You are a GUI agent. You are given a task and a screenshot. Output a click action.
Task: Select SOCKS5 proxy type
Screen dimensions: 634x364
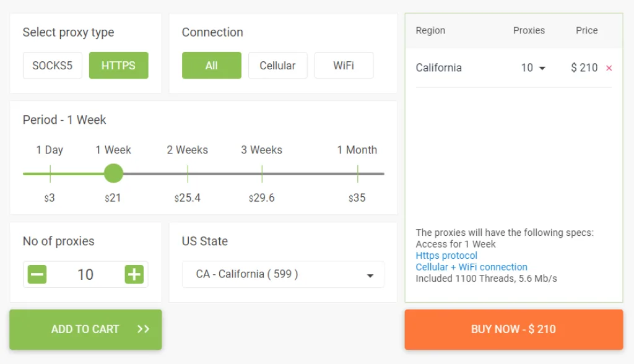tap(53, 66)
